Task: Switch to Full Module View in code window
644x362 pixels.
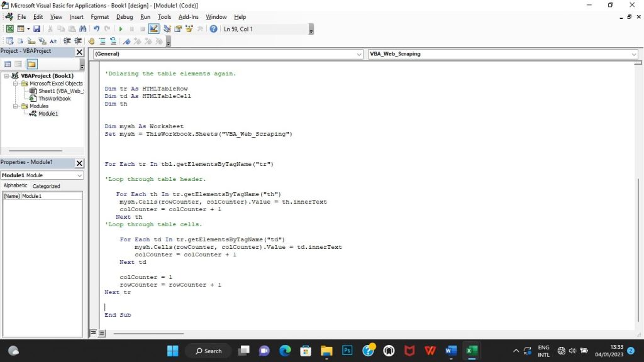Action: click(x=101, y=333)
